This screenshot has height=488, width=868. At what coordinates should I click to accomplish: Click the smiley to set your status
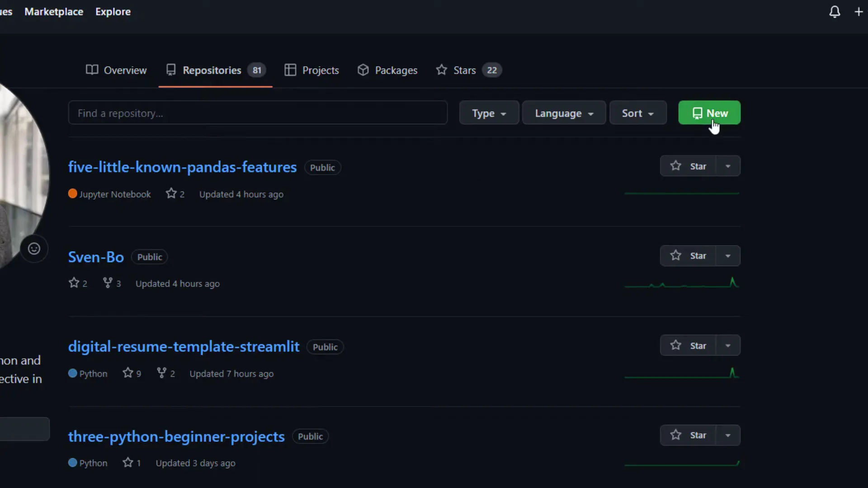34,248
